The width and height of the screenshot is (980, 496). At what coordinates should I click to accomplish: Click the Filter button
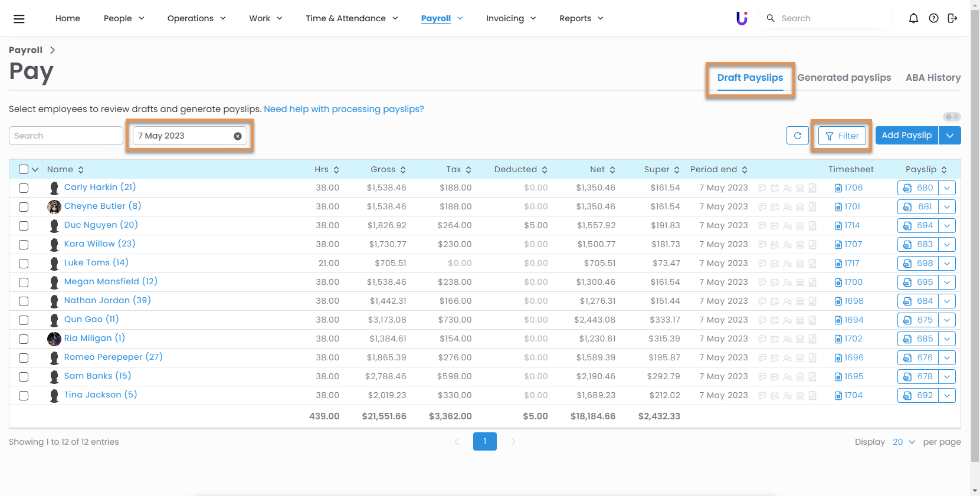842,136
